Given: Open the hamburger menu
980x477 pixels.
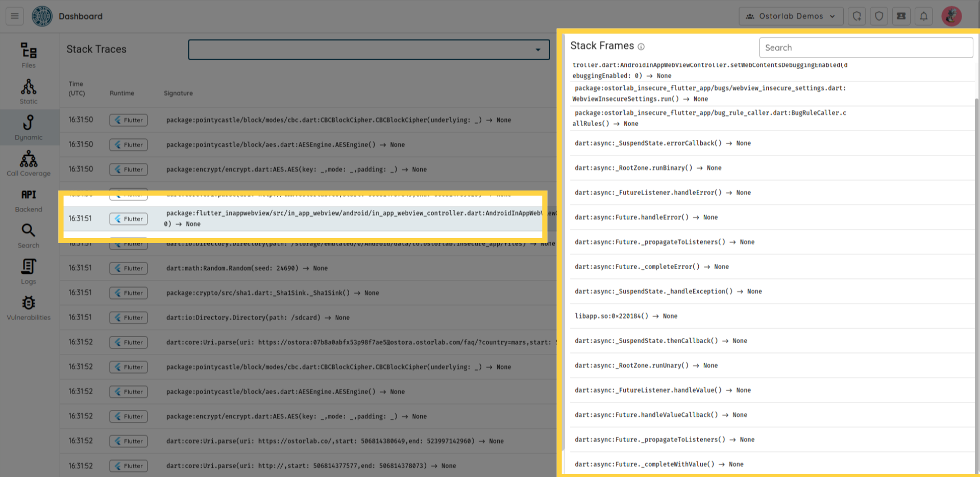Looking at the screenshot, I should point(14,16).
